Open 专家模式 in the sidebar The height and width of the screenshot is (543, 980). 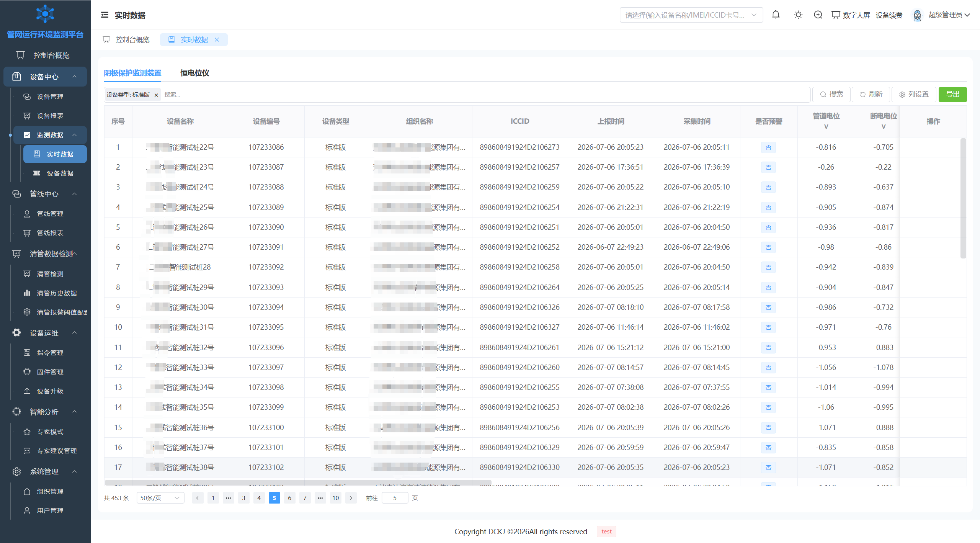click(50, 432)
